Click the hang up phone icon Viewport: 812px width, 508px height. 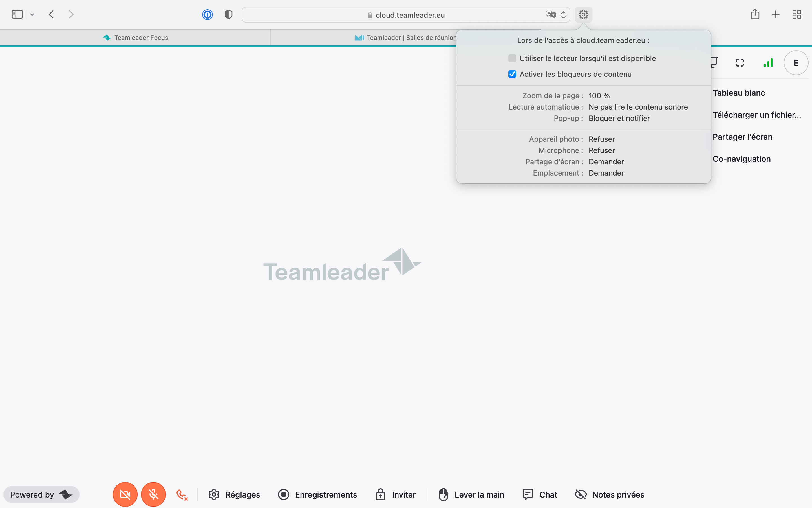tap(182, 495)
